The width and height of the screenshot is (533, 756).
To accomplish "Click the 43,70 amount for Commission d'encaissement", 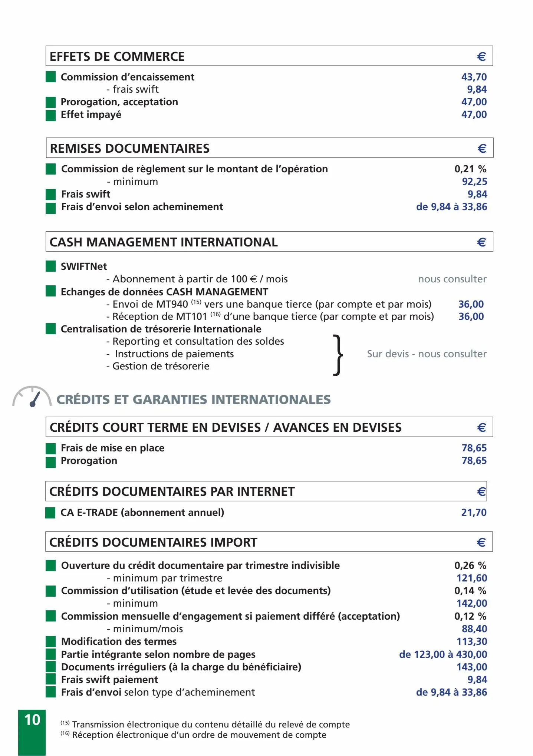I will (474, 77).
